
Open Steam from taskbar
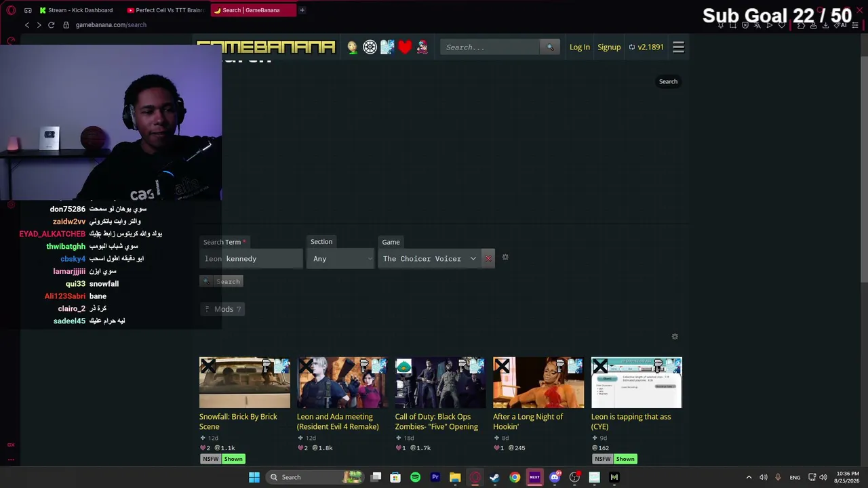click(x=494, y=477)
